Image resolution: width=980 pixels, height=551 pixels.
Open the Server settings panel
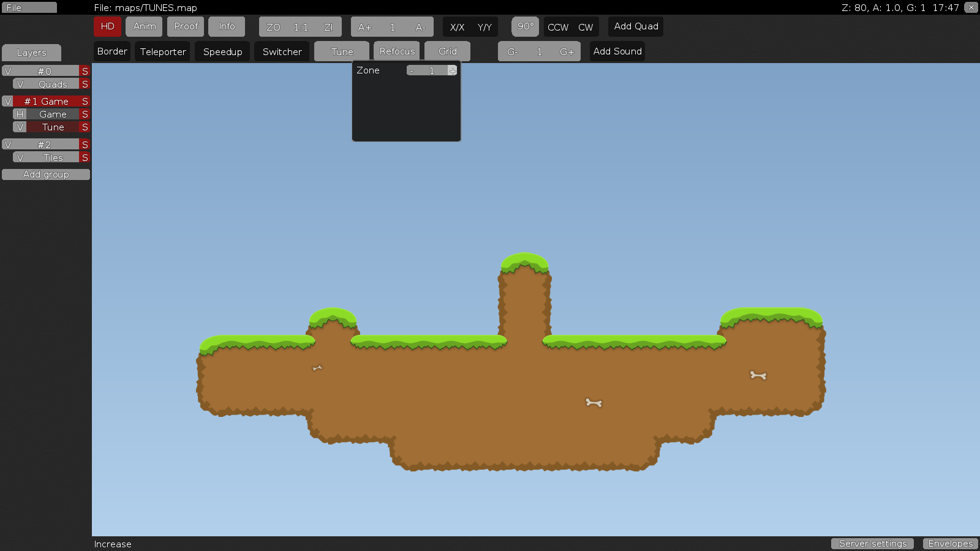(x=872, y=544)
